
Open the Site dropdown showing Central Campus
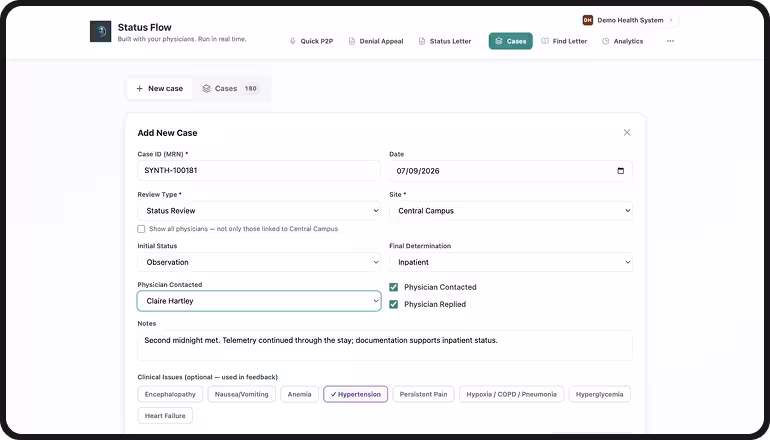(511, 211)
